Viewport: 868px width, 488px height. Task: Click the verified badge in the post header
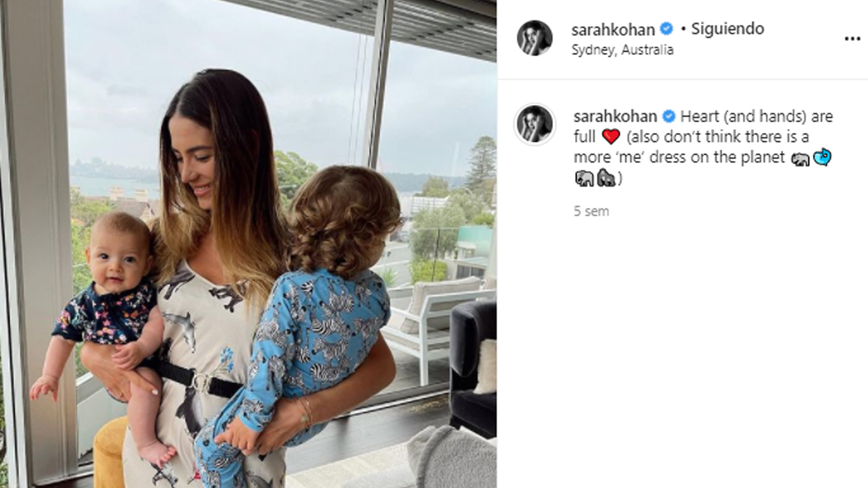667,29
